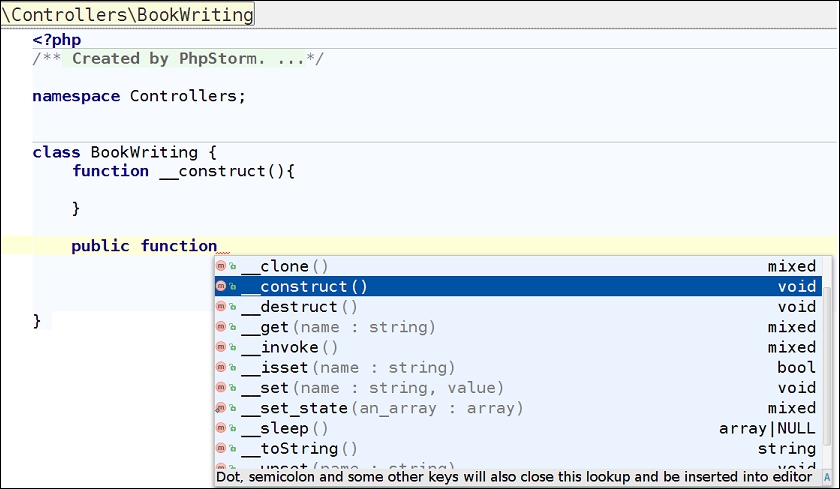Click the 'namespace Controllers;' line

tap(138, 97)
